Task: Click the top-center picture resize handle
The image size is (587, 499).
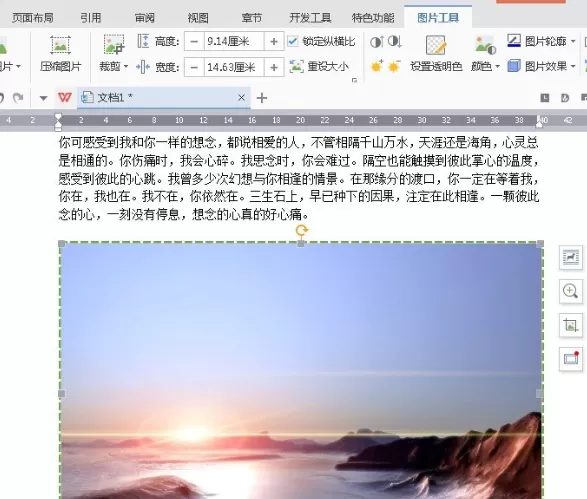Action: point(301,244)
